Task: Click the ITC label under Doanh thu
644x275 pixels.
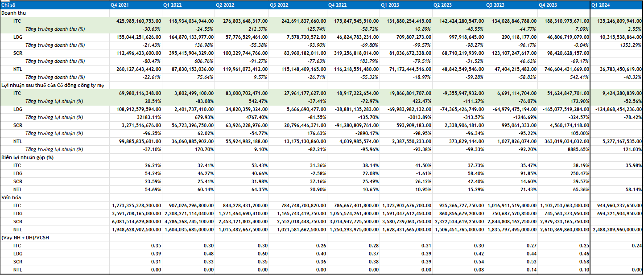Action: [17, 21]
